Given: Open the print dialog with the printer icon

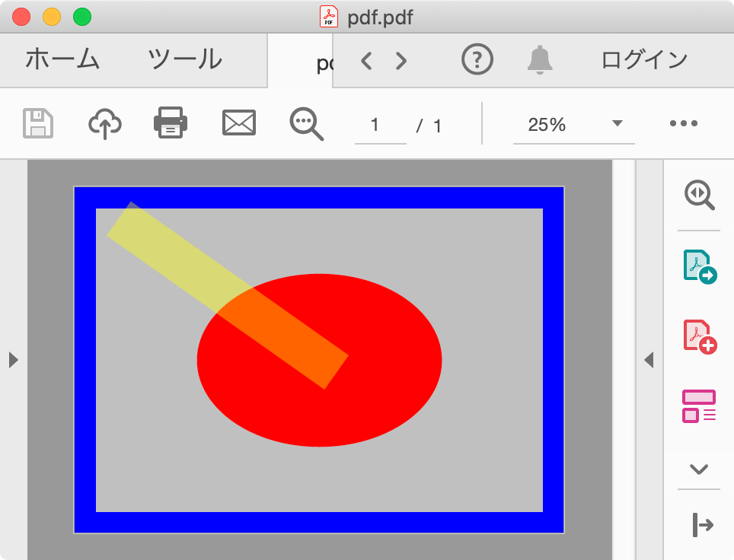Looking at the screenshot, I should [x=170, y=123].
